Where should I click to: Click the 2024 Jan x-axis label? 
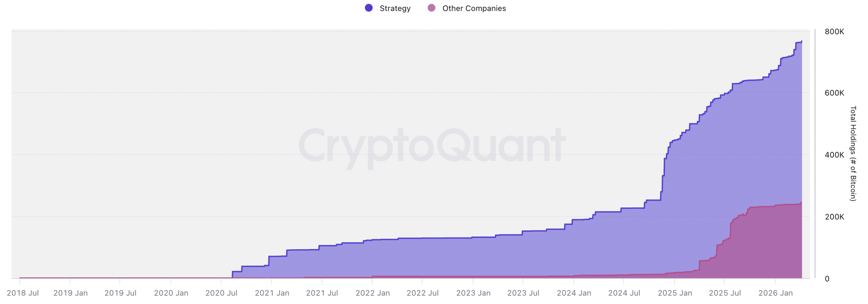click(x=573, y=292)
